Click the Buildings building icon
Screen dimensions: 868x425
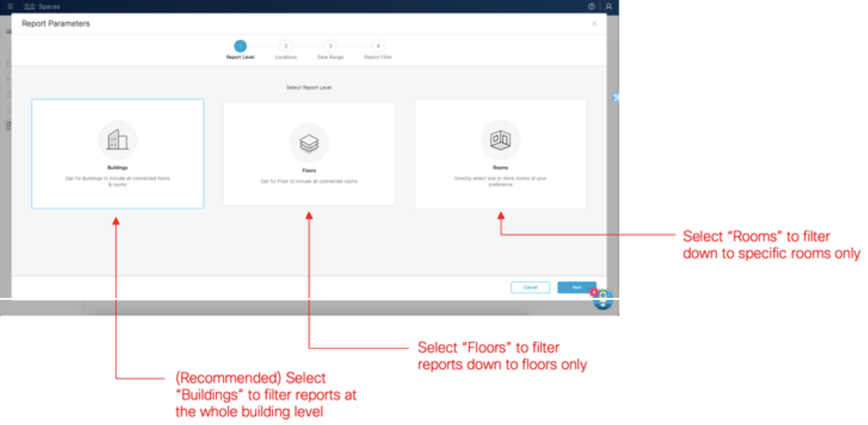pyautogui.click(x=118, y=140)
